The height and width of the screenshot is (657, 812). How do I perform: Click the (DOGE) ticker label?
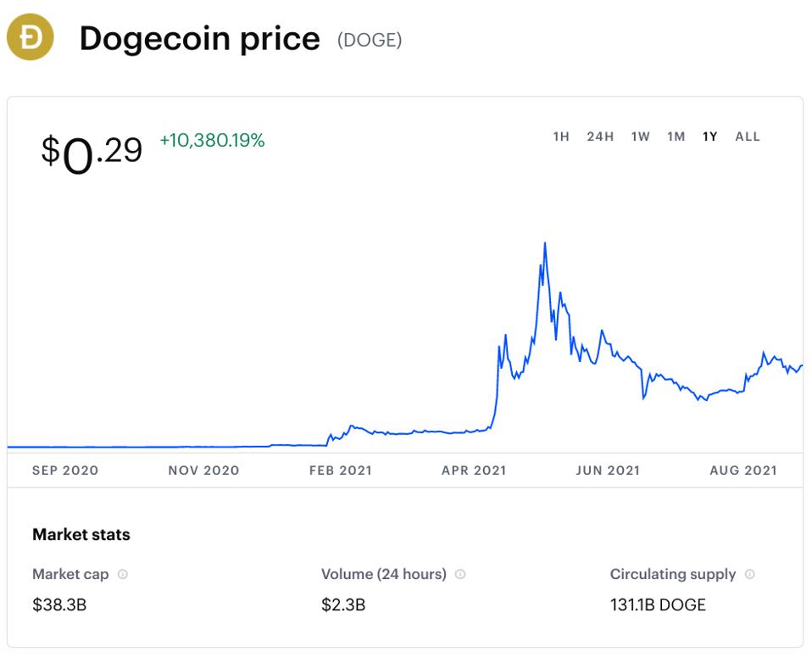pyautogui.click(x=370, y=40)
